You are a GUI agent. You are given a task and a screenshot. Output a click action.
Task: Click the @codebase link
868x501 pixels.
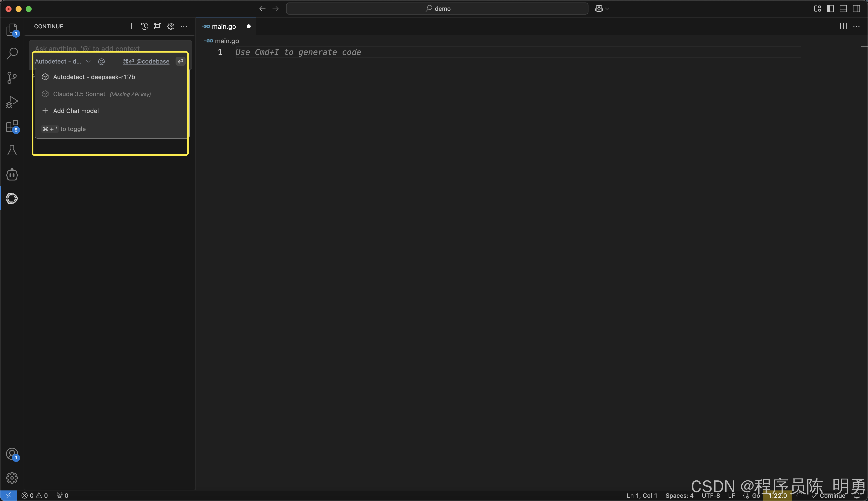(152, 61)
